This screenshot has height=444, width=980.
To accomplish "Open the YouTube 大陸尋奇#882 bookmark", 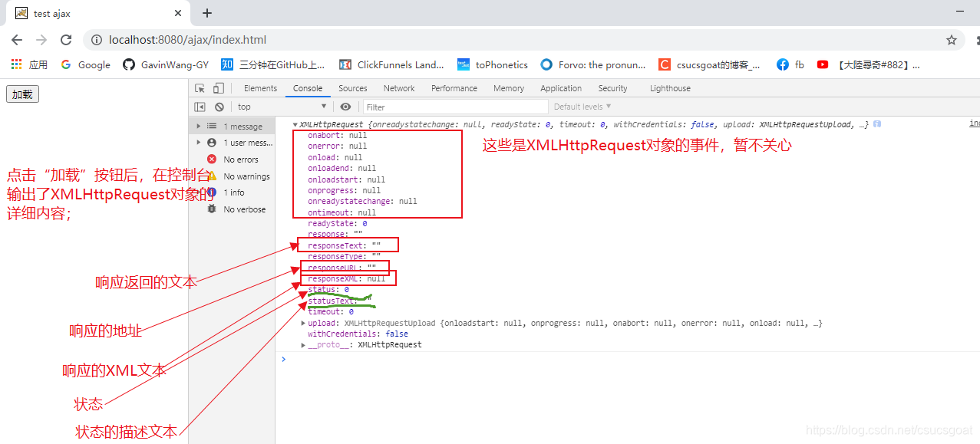I will pos(869,64).
